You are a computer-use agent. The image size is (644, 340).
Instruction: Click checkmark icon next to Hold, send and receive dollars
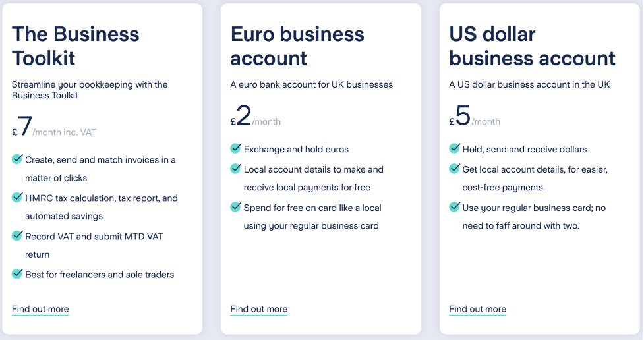click(x=455, y=148)
